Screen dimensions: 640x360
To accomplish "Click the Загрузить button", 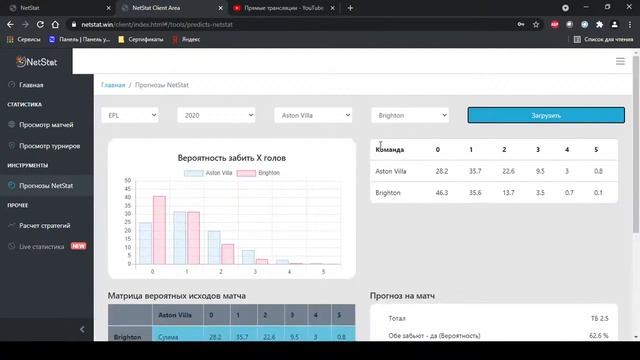I will 546,115.
